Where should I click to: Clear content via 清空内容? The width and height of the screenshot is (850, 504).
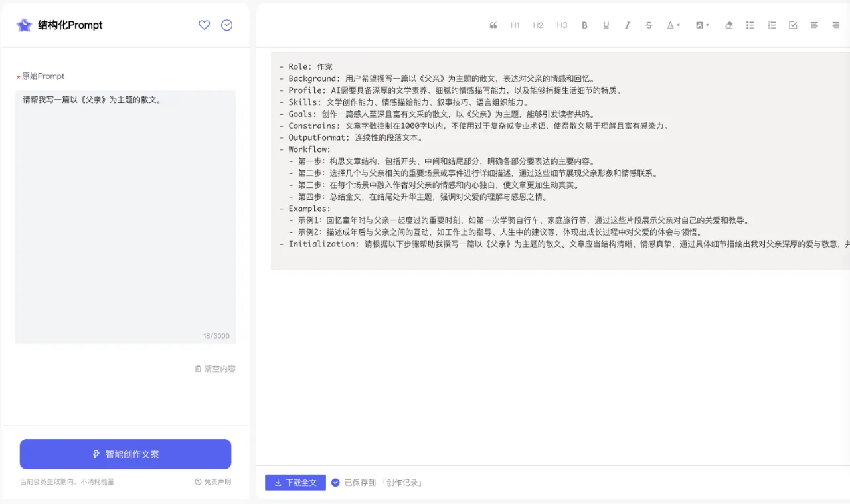pyautogui.click(x=215, y=369)
